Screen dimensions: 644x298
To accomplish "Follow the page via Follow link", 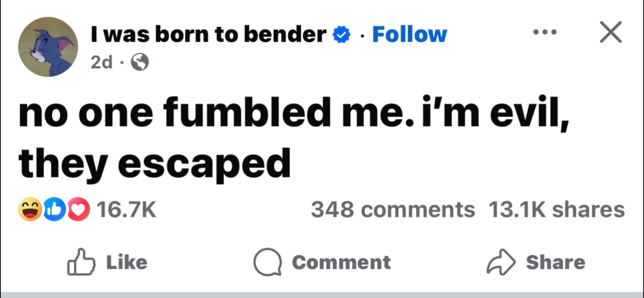I will tap(410, 34).
